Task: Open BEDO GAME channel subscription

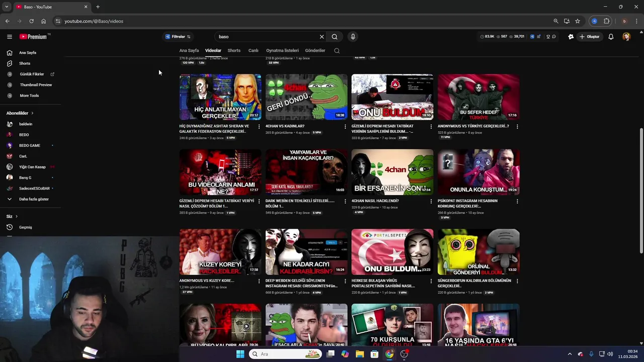Action: tap(30, 145)
